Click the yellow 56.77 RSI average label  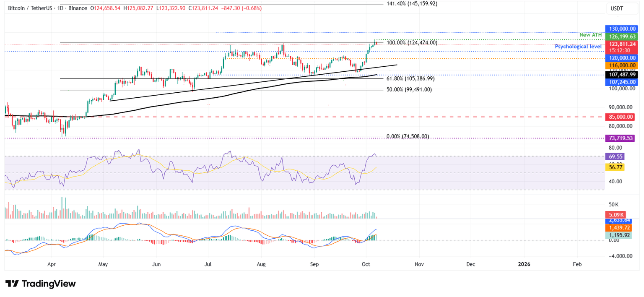coord(615,167)
